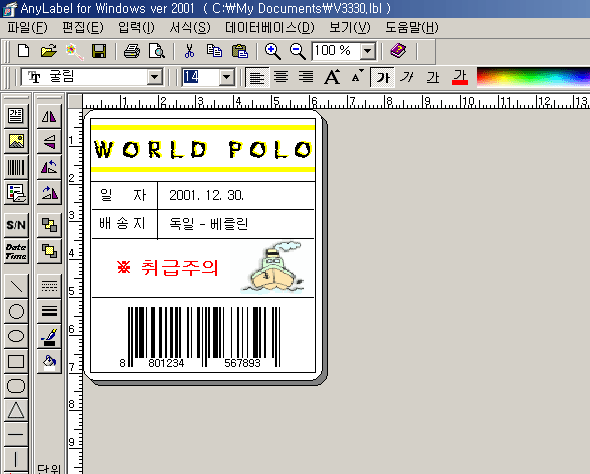Increase font size with large A
590x474 pixels.
(332, 77)
